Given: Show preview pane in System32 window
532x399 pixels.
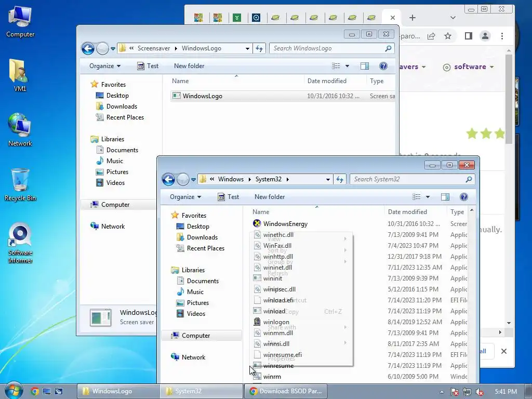Looking at the screenshot, I should [445, 197].
